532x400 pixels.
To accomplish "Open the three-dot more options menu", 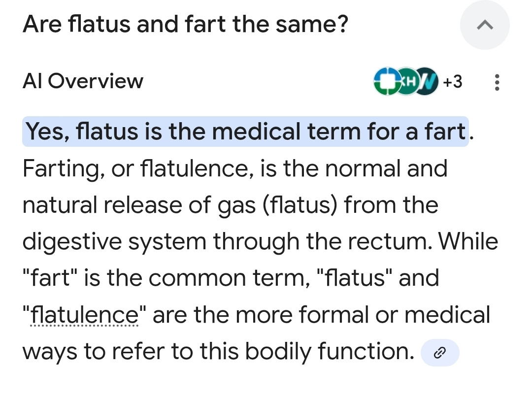I will pyautogui.click(x=497, y=82).
